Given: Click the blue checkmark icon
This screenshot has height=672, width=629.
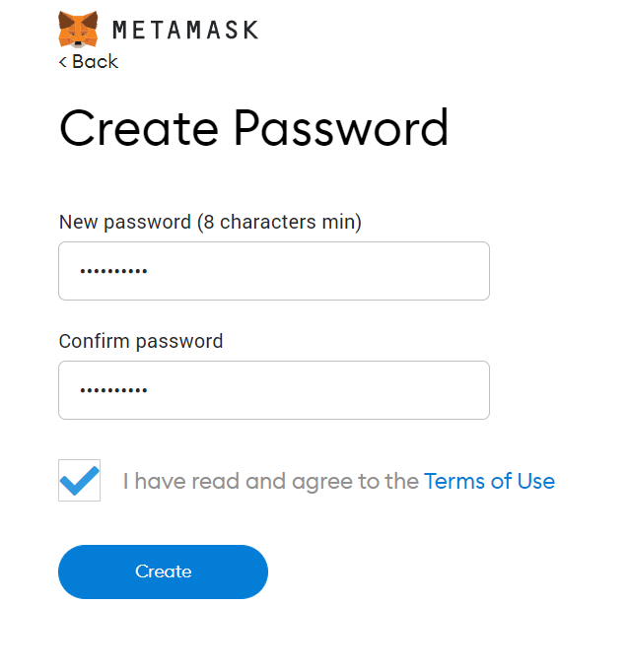Looking at the screenshot, I should [x=79, y=480].
